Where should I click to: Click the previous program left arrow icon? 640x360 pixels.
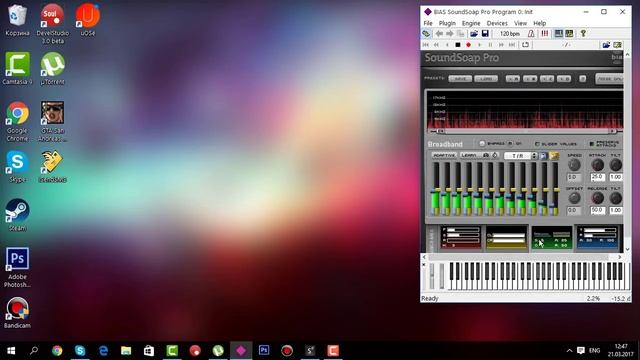tap(439, 33)
